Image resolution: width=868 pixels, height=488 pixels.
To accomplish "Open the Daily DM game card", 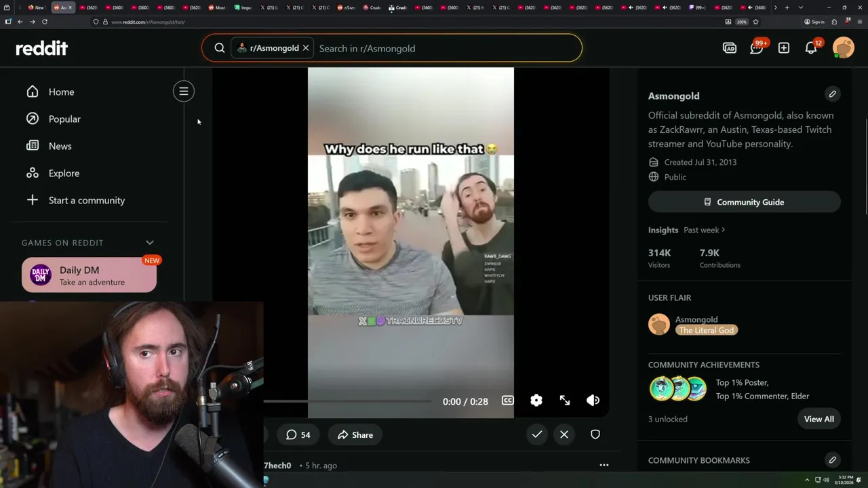I will coord(89,275).
